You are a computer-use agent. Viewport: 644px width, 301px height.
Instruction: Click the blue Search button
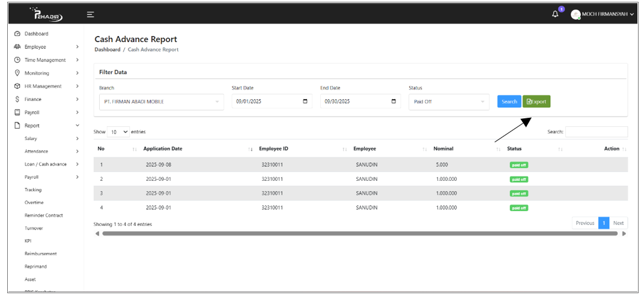[509, 102]
